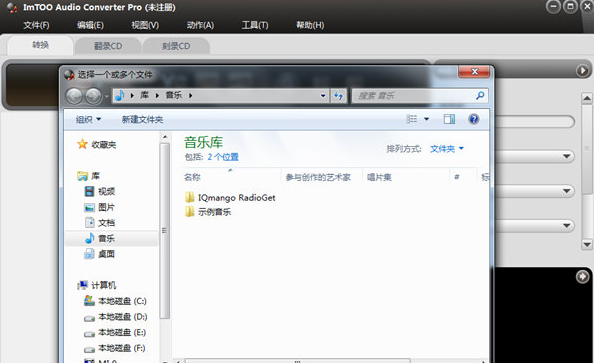
Task: Click the refresh button in address bar
Action: pyautogui.click(x=338, y=96)
